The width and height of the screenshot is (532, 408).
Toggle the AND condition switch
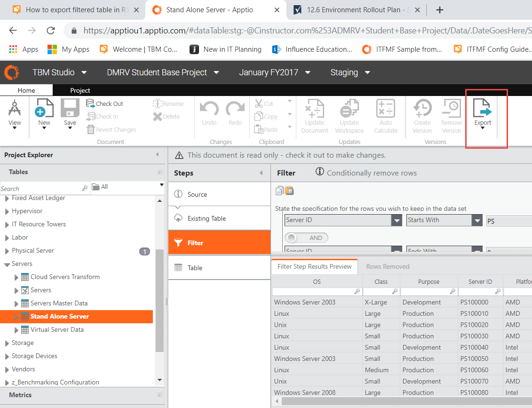306,238
